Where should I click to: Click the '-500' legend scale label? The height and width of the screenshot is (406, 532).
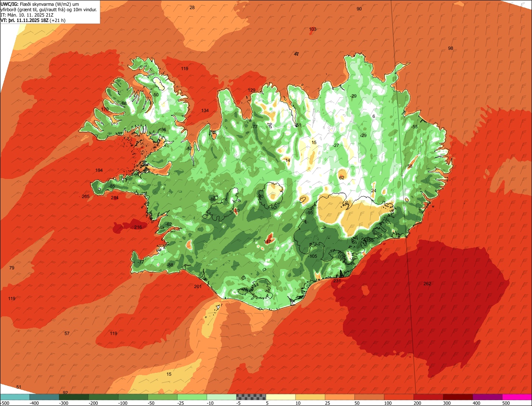click(5, 403)
